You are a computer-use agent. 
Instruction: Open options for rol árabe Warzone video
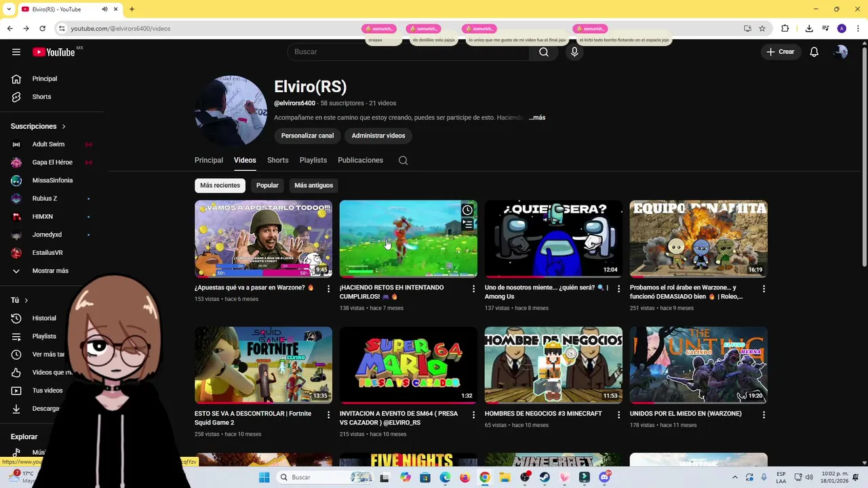click(764, 289)
